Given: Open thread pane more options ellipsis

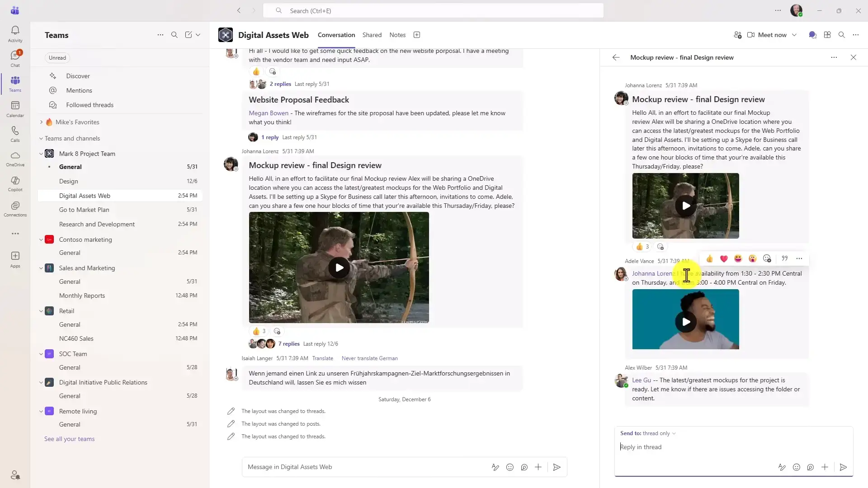Looking at the screenshot, I should pos(834,57).
